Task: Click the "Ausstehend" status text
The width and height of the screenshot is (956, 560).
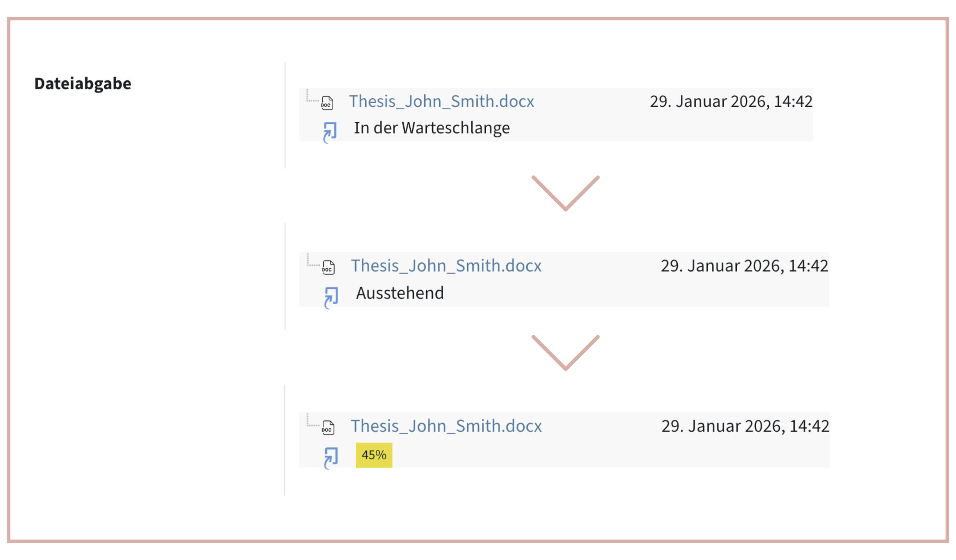Action: pos(400,293)
